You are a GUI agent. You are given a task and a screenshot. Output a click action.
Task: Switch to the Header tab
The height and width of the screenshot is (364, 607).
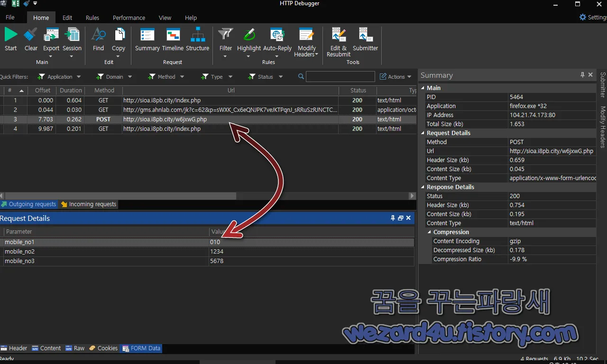(14, 348)
